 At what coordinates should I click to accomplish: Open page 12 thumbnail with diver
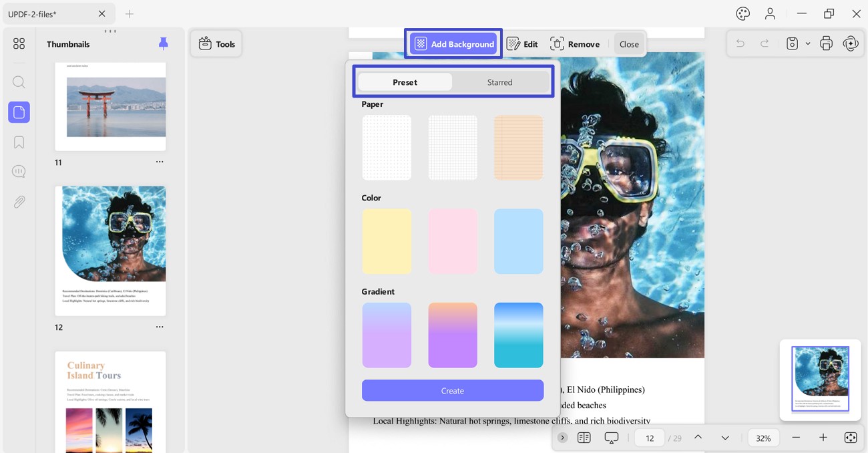click(110, 251)
